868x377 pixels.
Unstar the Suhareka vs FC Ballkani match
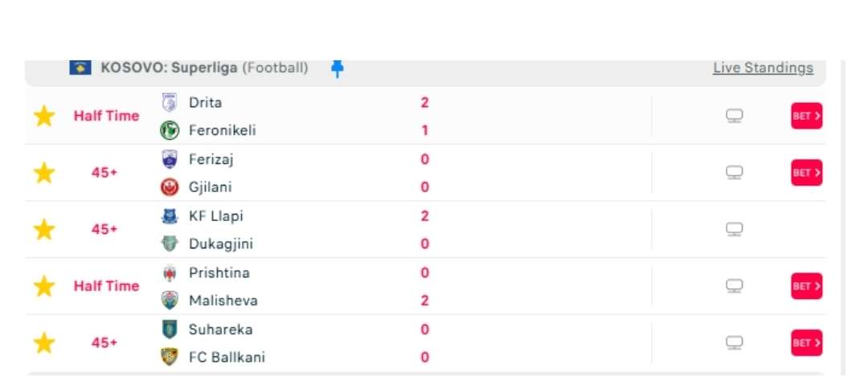tap(43, 342)
